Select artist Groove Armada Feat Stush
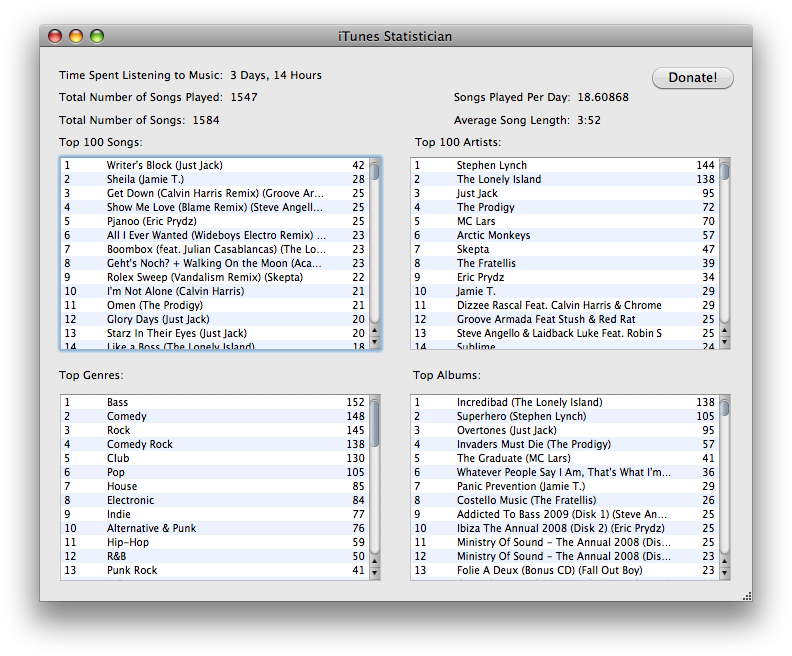This screenshot has height=656, width=792. point(565,319)
